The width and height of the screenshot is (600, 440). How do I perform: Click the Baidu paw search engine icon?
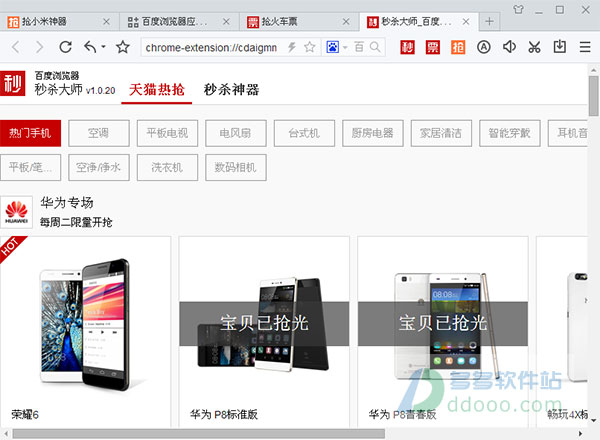tap(333, 47)
